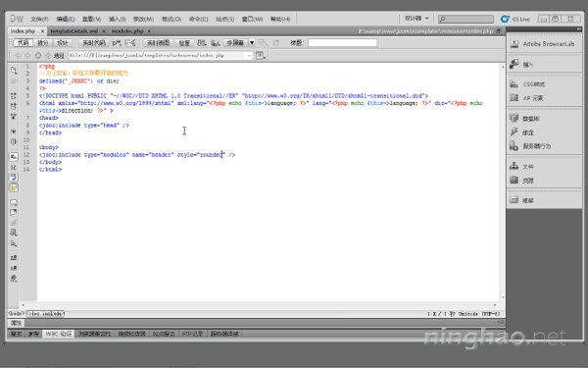Click the Expand All icon in coding toolbar

click(14, 117)
